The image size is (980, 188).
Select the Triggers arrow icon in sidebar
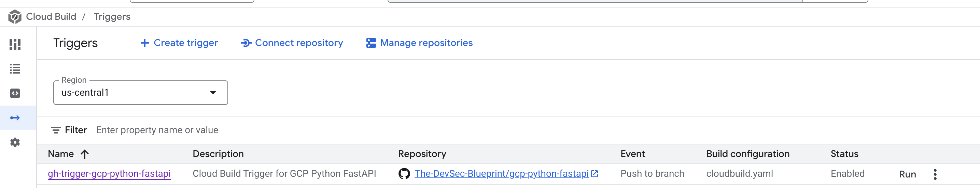tap(15, 118)
